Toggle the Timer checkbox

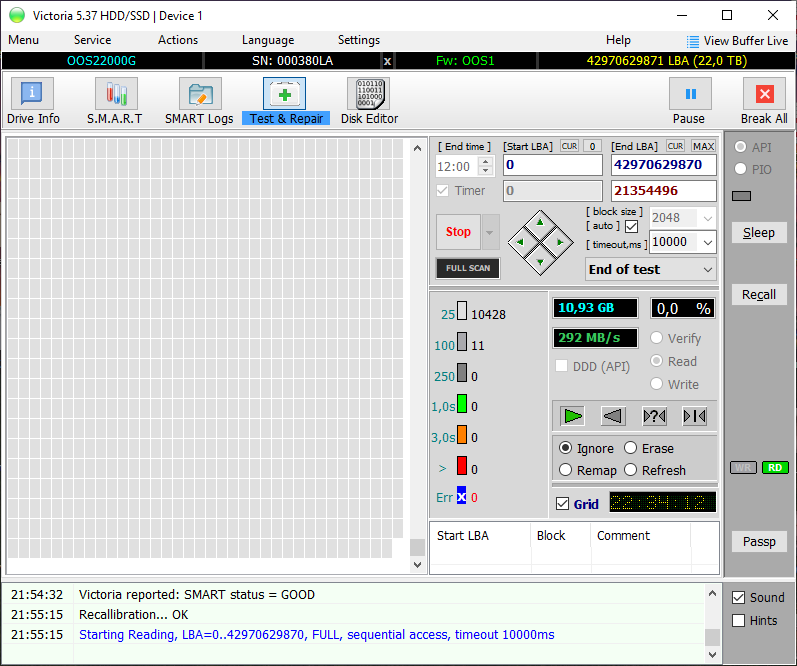click(x=443, y=191)
